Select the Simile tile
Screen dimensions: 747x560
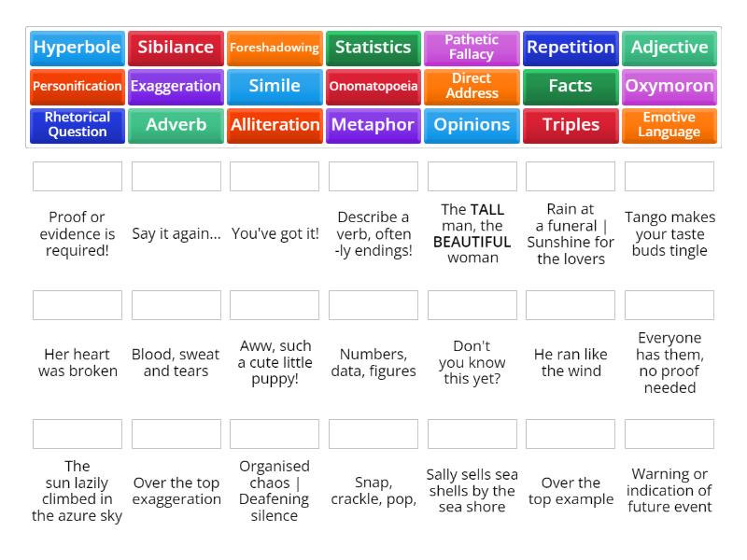[x=275, y=86]
